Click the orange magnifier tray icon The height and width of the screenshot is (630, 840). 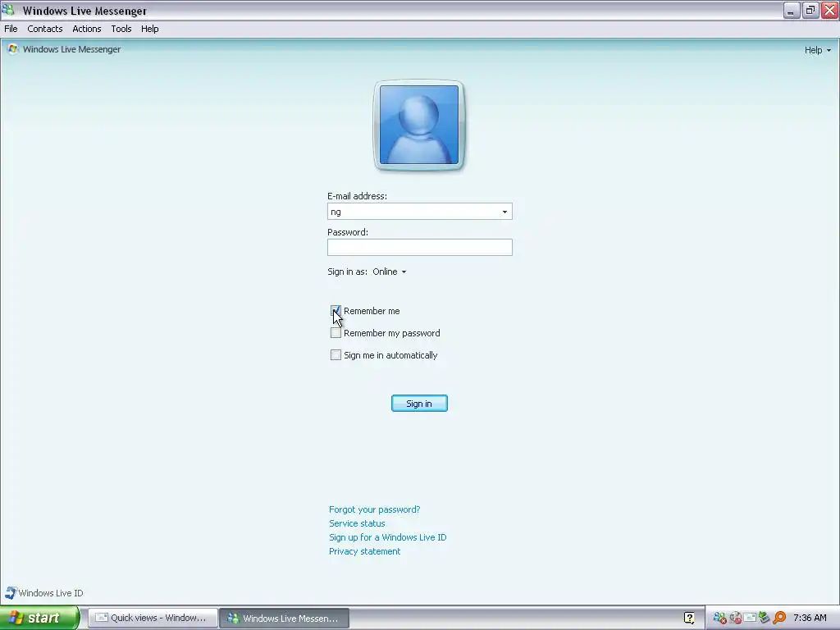pyautogui.click(x=779, y=619)
